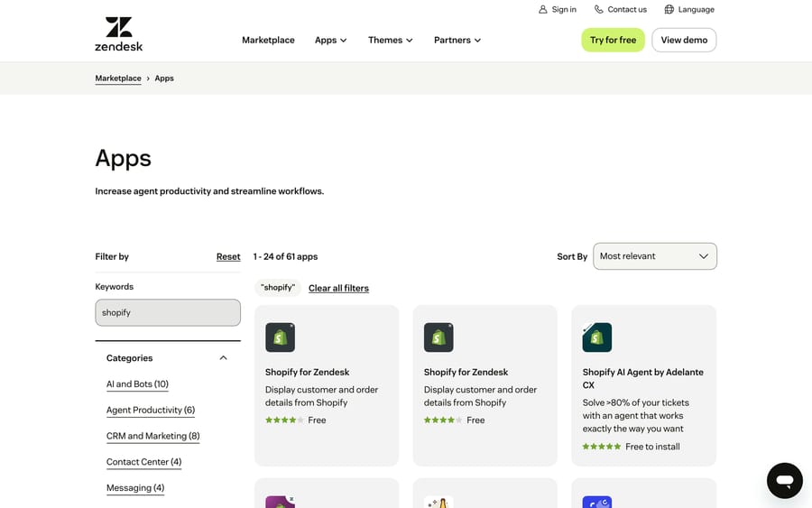Screen dimensions: 812x508
Task: Click the "1 - 24 of 61 apps" count
Action: pos(285,256)
